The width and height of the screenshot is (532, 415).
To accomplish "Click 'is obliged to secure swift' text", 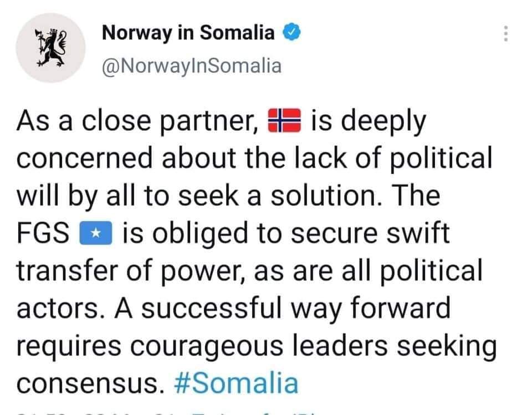I will [286, 234].
